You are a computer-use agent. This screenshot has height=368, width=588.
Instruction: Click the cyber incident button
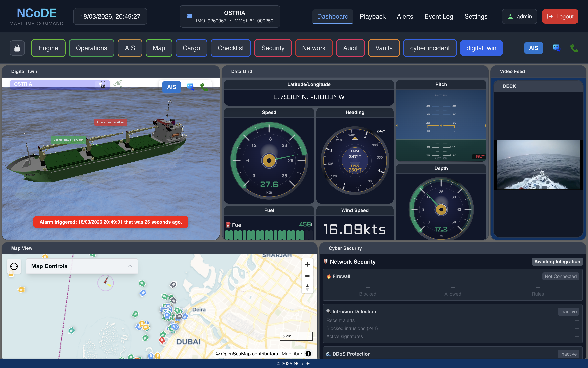(430, 48)
